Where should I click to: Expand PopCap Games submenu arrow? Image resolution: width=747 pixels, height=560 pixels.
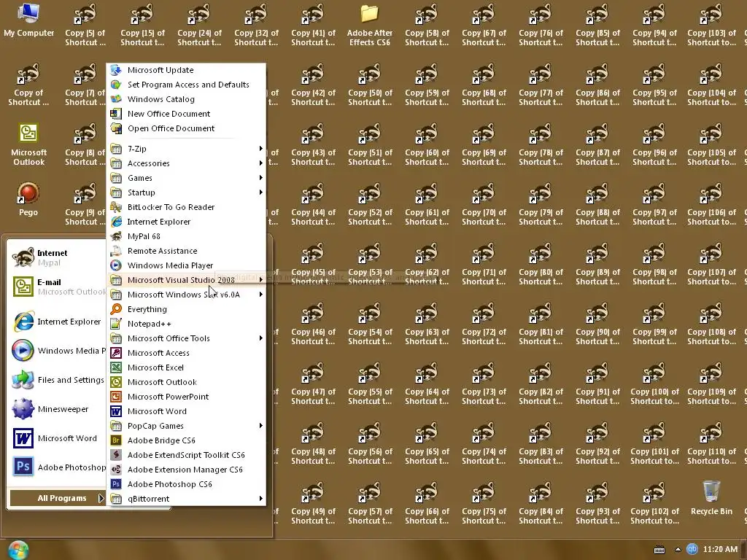click(260, 426)
